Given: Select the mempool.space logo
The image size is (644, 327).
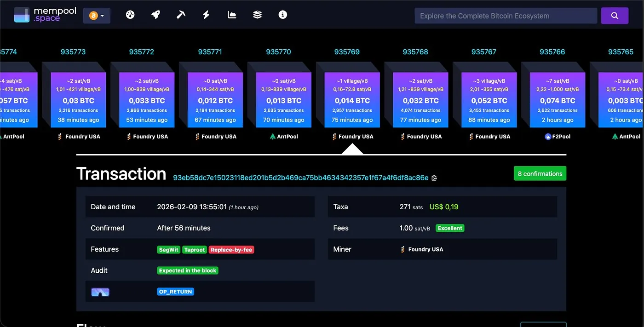Looking at the screenshot, I should click(x=45, y=14).
